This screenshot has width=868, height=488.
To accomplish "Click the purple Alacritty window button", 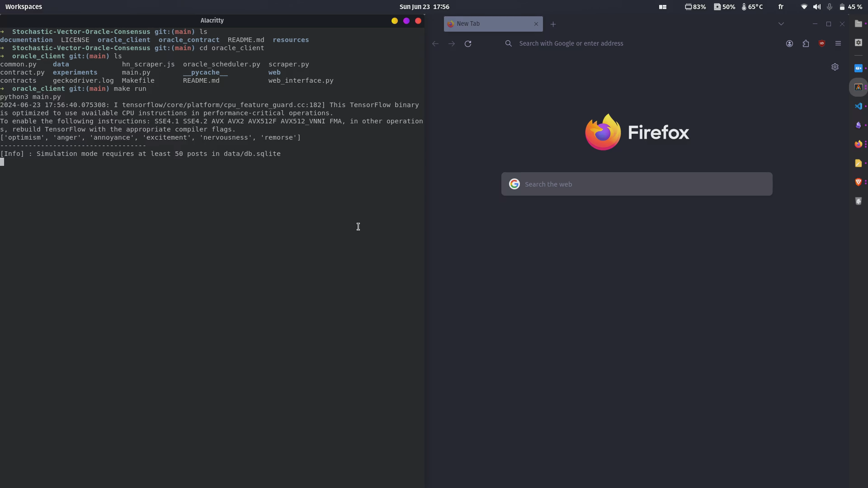I will pyautogui.click(x=406, y=21).
